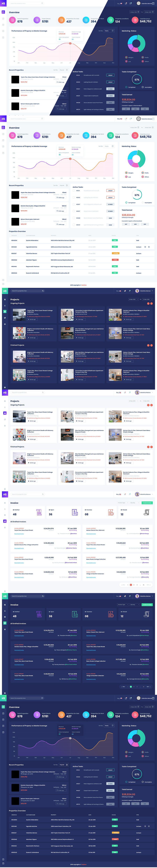Click the MB logo on the light Projects page
Image resolution: width=157 pixels, height=868 pixels.
(x=5, y=393)
